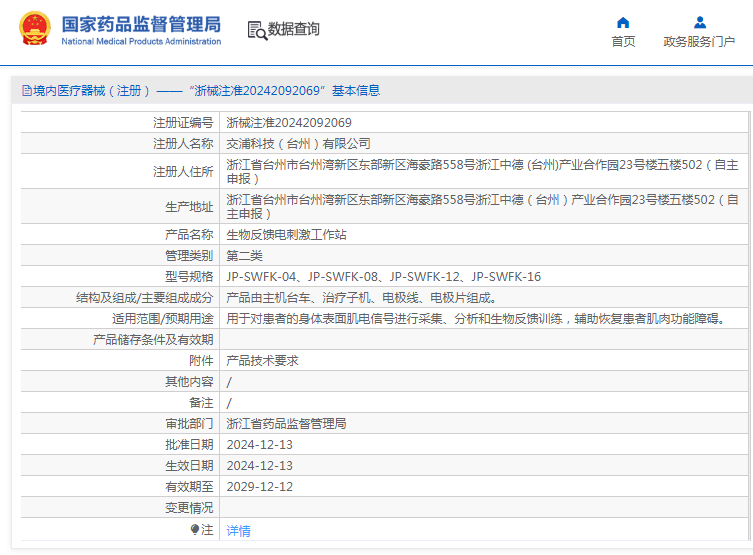Click the document icon before 境内医疗器械

tap(27, 90)
